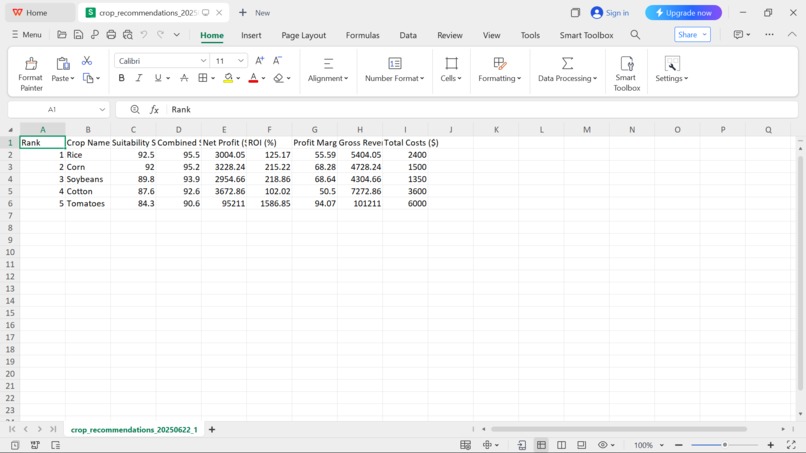Open the comments icon near Share
The width and height of the screenshot is (806, 453).
point(739,34)
